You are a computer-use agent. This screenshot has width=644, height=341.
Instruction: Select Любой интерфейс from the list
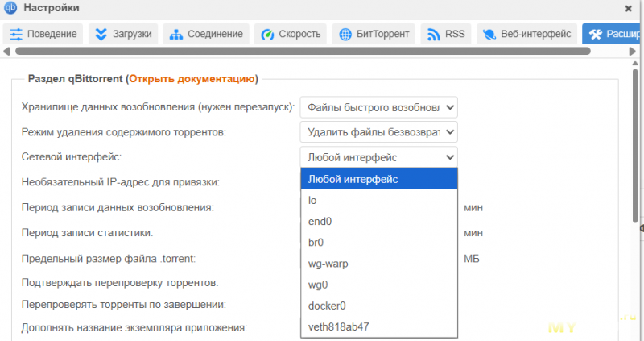coord(379,179)
